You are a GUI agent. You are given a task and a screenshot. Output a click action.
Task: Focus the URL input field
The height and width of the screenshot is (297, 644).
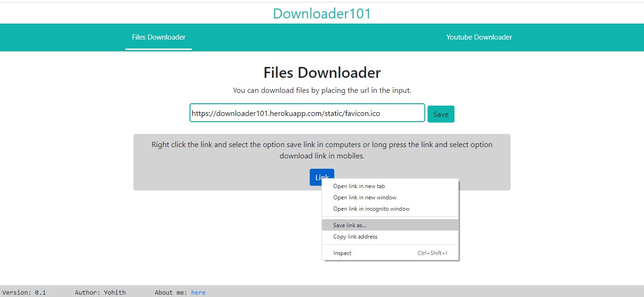point(307,113)
